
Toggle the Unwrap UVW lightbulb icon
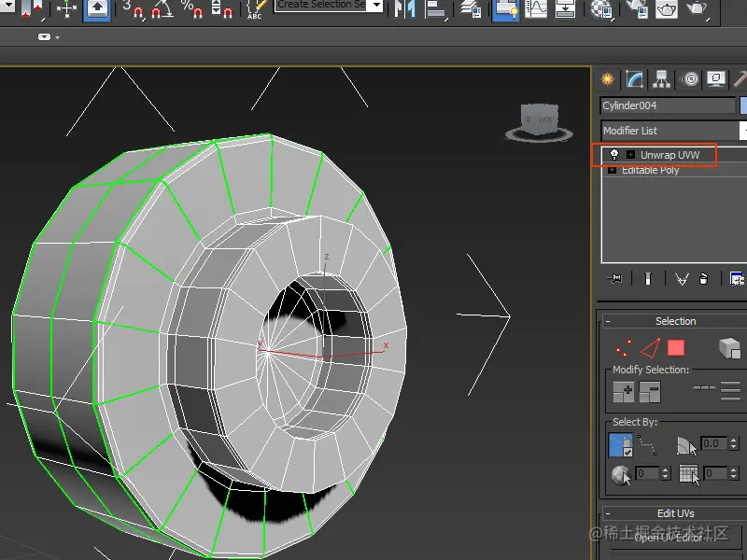(614, 154)
